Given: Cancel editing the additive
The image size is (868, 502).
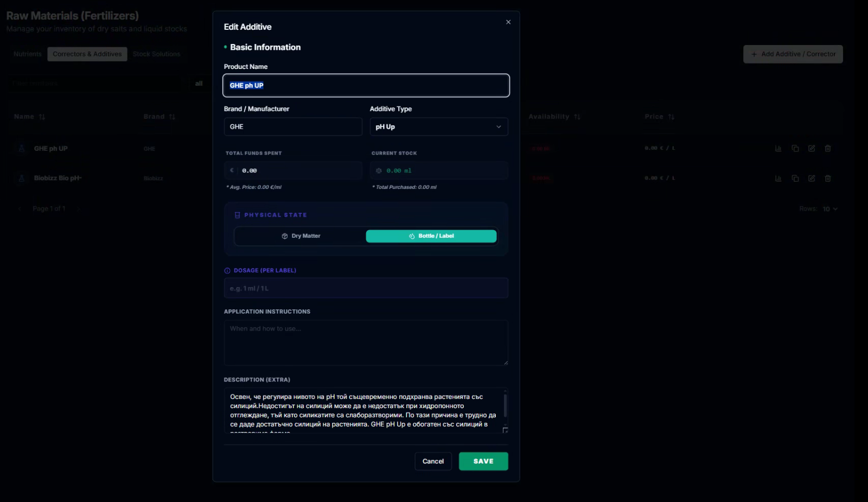Looking at the screenshot, I should click(433, 461).
